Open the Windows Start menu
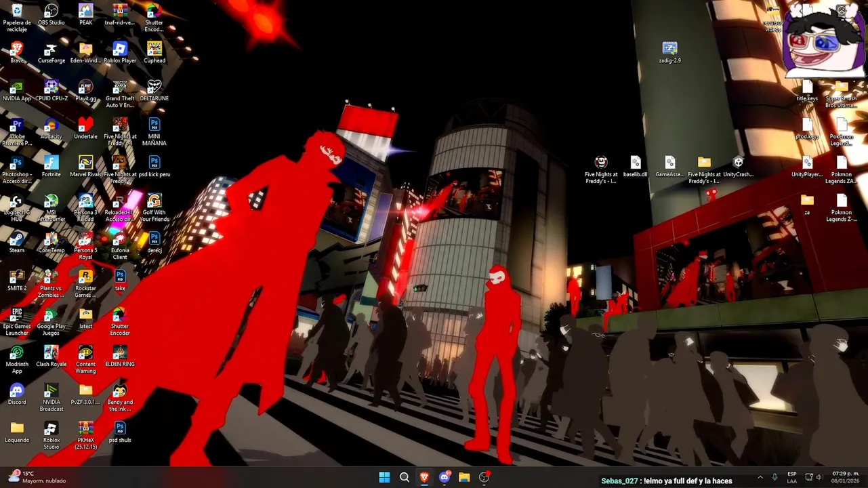Screen dimensions: 868x488 [384, 477]
